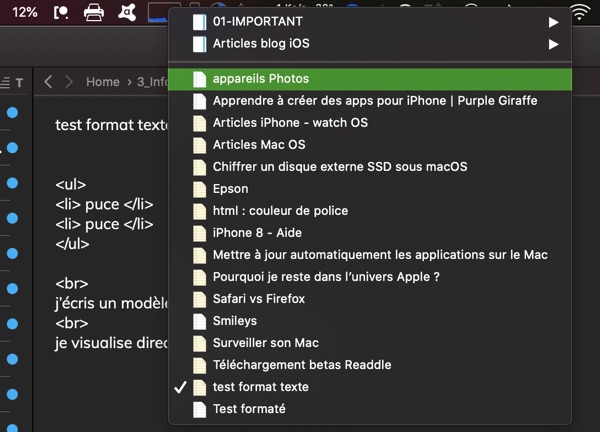Click the notebook icon beside Articles blog iOS
The image size is (600, 432).
coord(200,44)
